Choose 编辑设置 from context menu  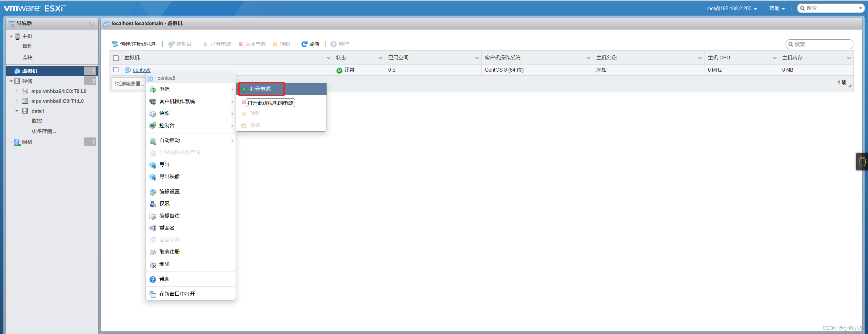click(x=191, y=192)
